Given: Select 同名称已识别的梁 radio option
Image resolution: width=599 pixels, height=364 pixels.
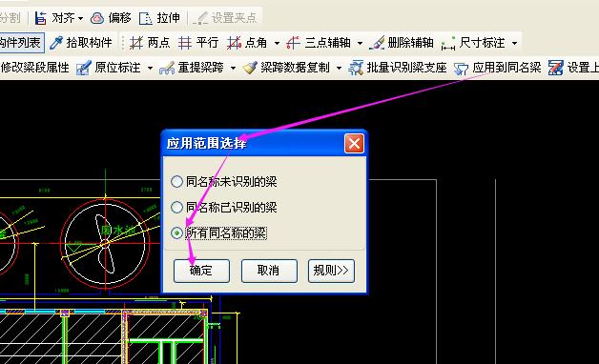Looking at the screenshot, I should pos(176,207).
